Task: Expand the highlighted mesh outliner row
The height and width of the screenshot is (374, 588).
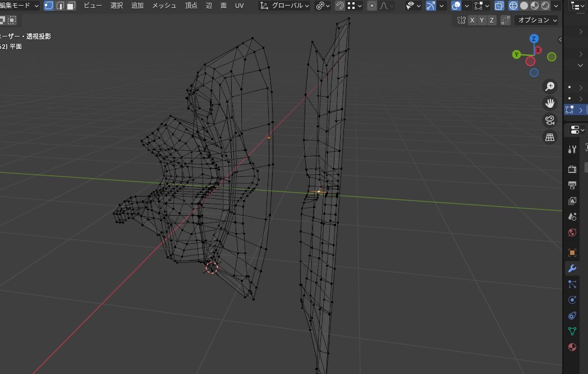Action: click(x=581, y=110)
